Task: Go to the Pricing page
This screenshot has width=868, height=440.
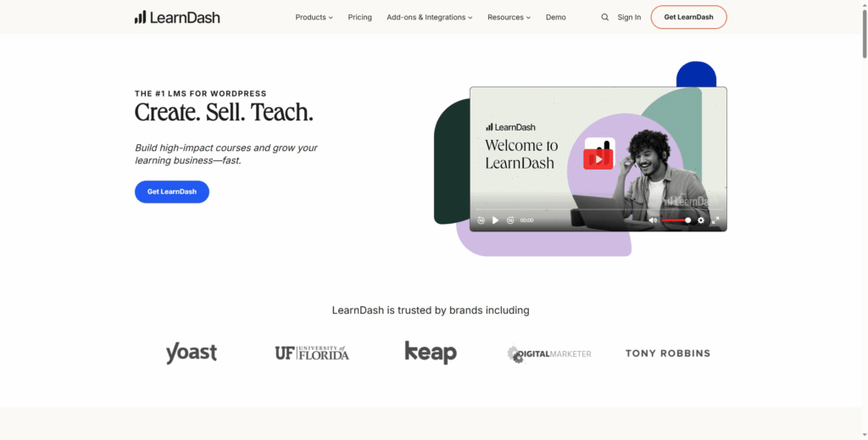Action: [359, 17]
